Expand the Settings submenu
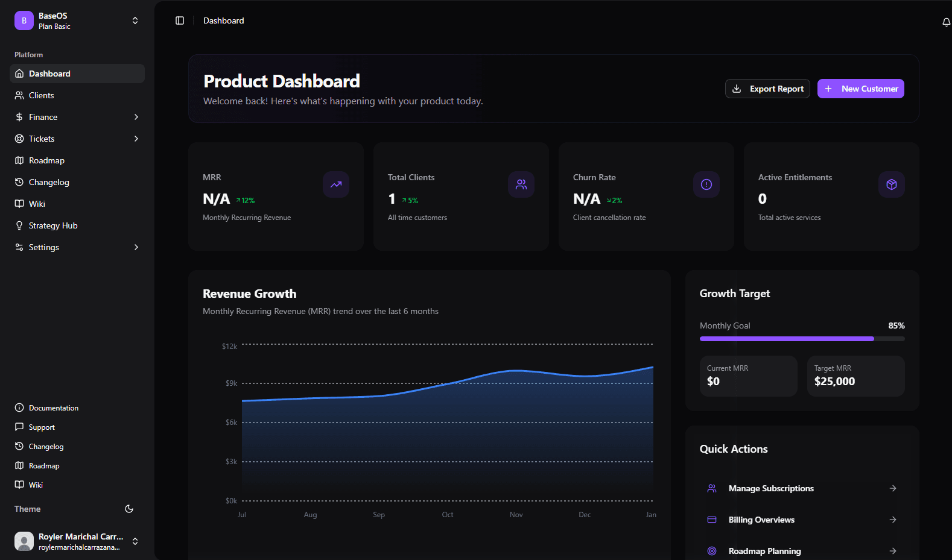The height and width of the screenshot is (560, 952). coord(136,247)
